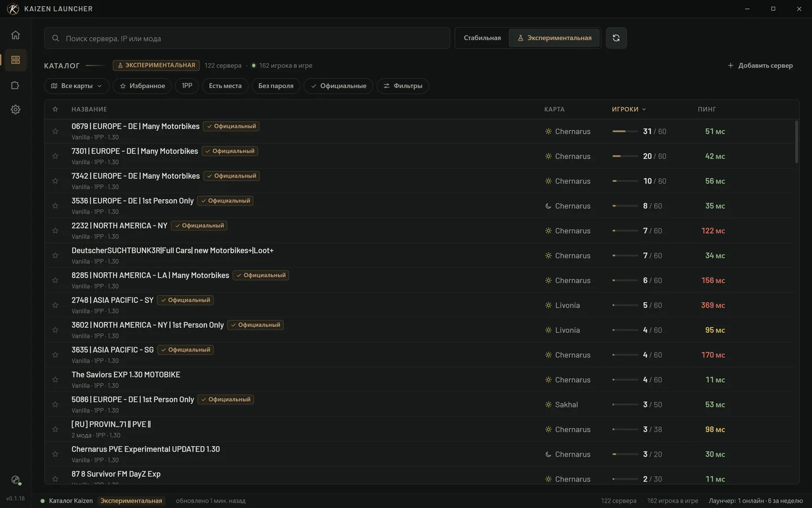
Task: Toggle the 'Избранное' favorites filter
Action: point(142,86)
